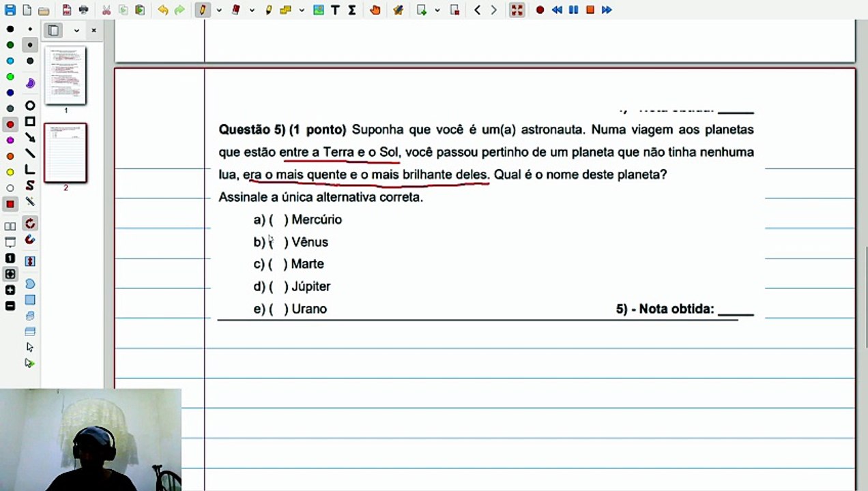Pick the orange color swatch
Screen dimensions: 868x491
pos(10,156)
